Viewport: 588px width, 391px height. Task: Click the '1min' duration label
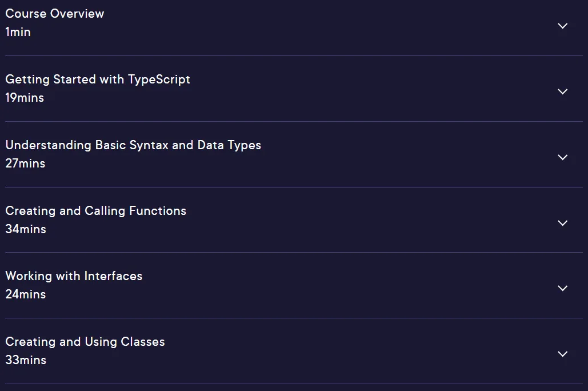pos(18,32)
